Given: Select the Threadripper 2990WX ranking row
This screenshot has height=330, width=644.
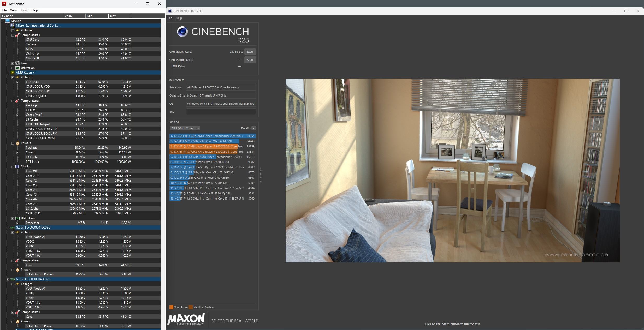Looking at the screenshot, I should click(212, 136).
